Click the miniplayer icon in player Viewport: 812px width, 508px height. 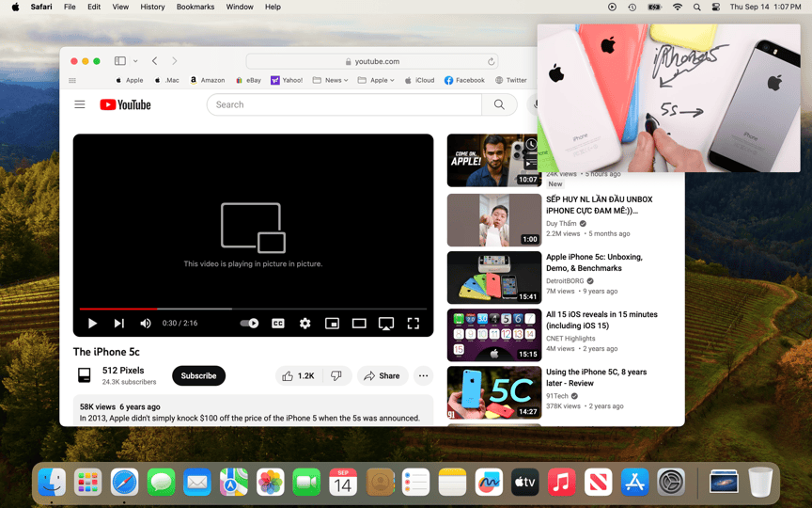coord(332,324)
